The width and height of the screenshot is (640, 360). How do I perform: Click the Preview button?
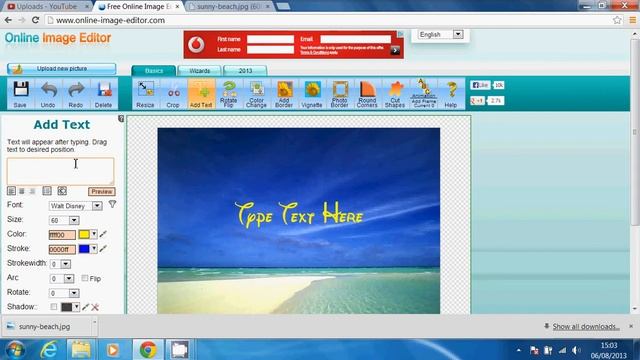[x=102, y=191]
